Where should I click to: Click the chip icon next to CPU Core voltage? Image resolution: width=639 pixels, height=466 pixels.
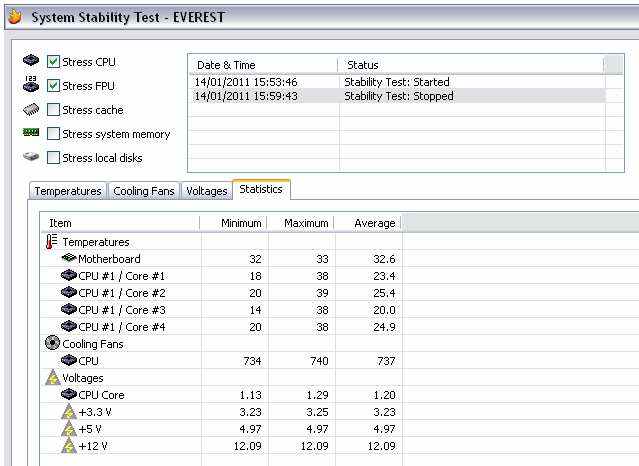click(x=69, y=394)
